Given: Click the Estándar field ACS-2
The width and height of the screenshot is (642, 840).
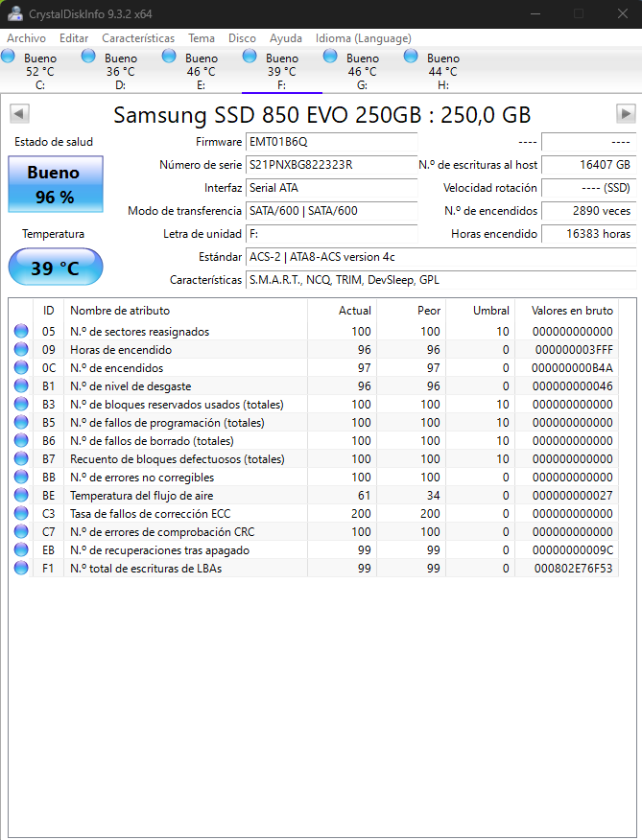Looking at the screenshot, I should [440, 257].
